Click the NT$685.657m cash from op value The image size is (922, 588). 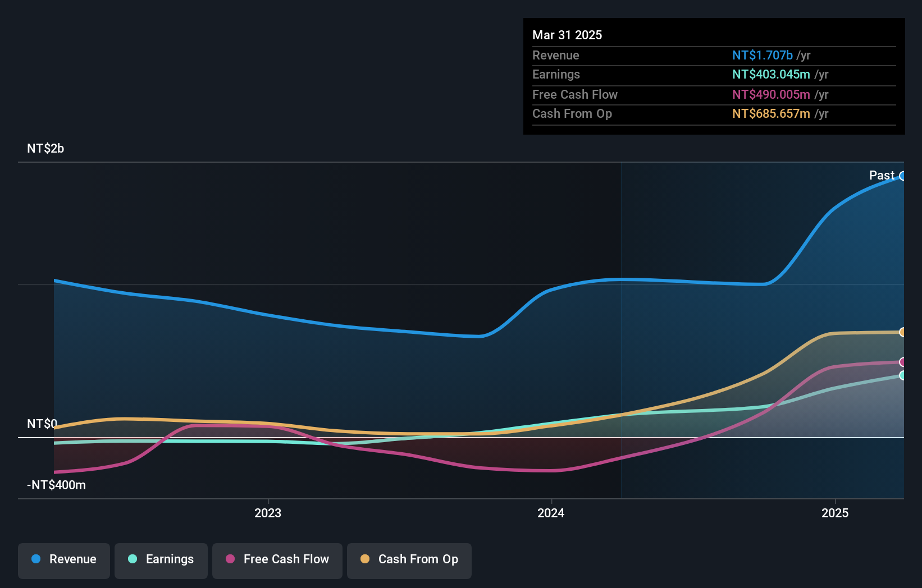pyautogui.click(x=771, y=114)
